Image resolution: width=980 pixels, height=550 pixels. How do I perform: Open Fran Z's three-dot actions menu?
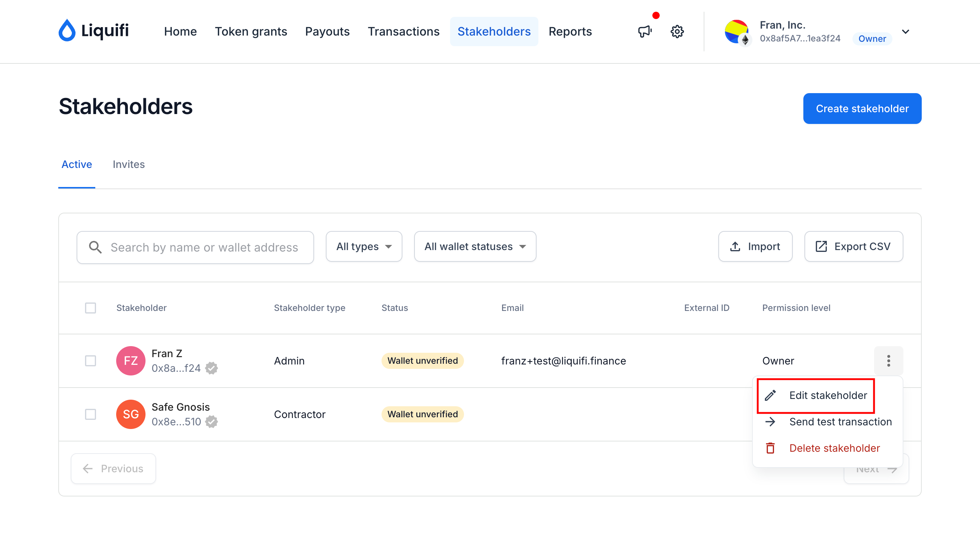[888, 360]
